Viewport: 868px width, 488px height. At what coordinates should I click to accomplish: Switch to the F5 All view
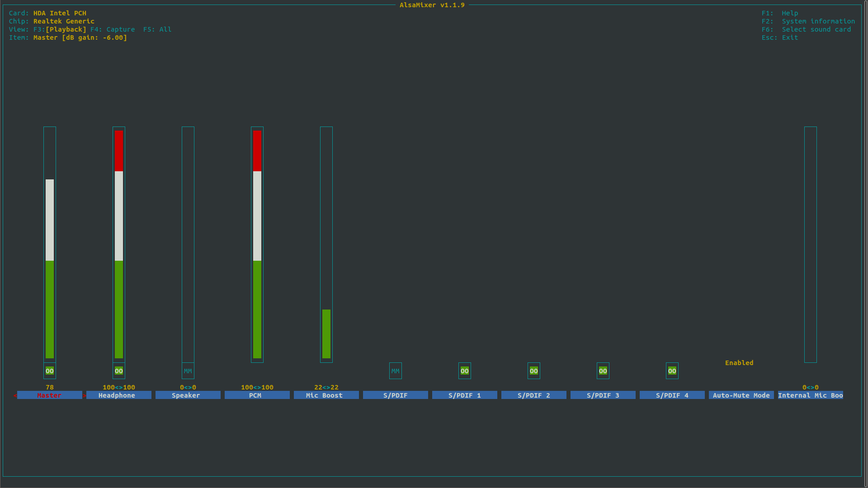[157, 29]
